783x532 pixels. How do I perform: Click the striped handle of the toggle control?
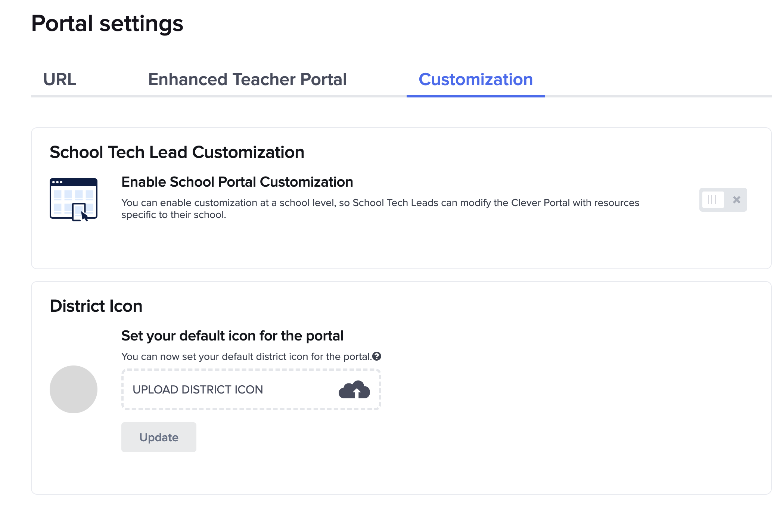click(x=714, y=200)
